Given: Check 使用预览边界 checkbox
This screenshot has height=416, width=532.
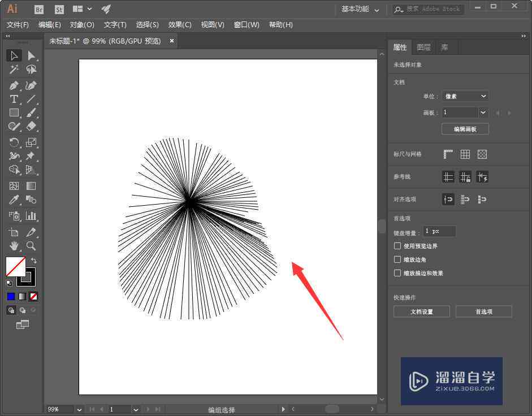Looking at the screenshot, I should click(x=397, y=246).
